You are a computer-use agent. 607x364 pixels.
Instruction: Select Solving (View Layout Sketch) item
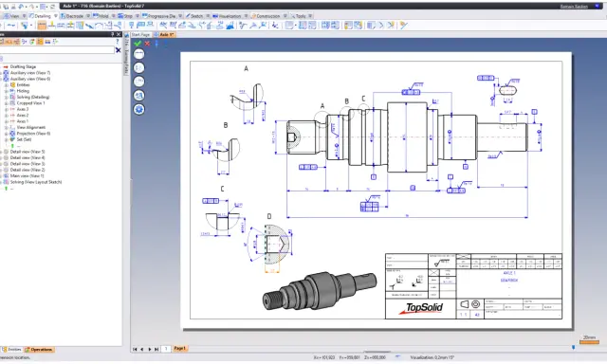coord(36,182)
